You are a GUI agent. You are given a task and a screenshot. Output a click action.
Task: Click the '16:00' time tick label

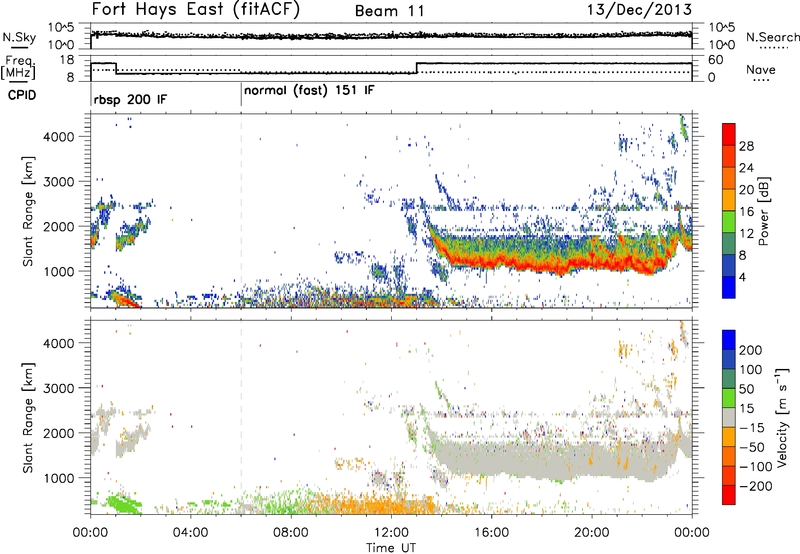pos(491,533)
